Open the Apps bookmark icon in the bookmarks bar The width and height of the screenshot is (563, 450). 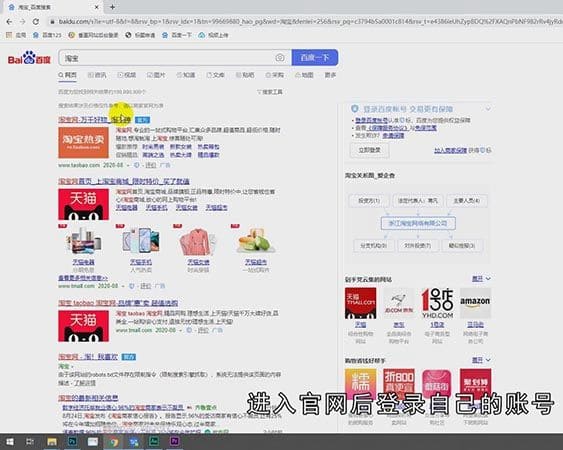click(x=9, y=35)
